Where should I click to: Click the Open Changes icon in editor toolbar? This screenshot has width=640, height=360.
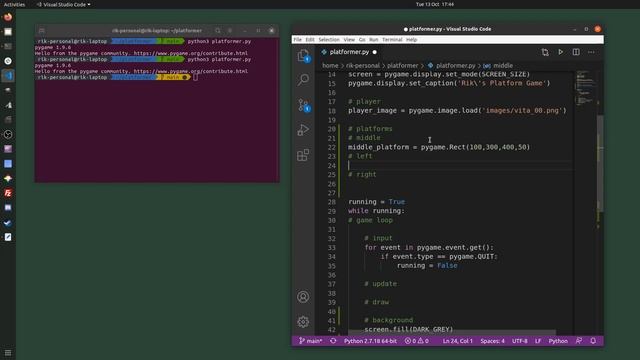545,52
